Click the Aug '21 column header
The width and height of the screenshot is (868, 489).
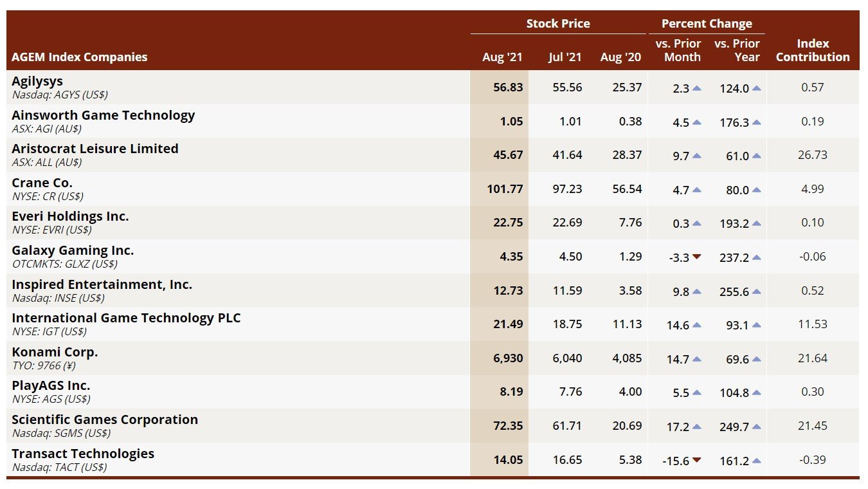coord(502,57)
